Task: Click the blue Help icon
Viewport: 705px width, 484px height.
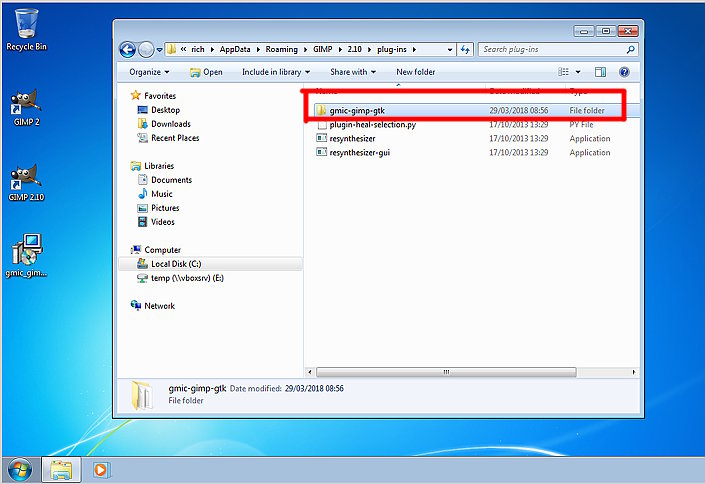Action: point(624,72)
